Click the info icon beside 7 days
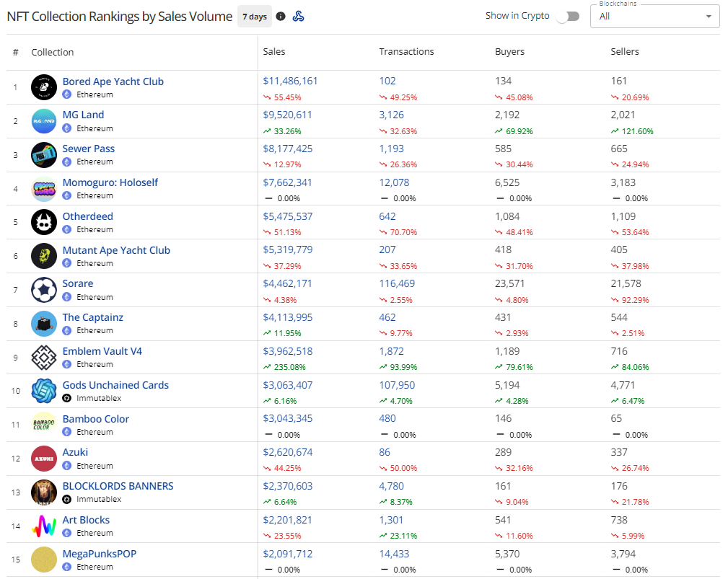 (281, 17)
